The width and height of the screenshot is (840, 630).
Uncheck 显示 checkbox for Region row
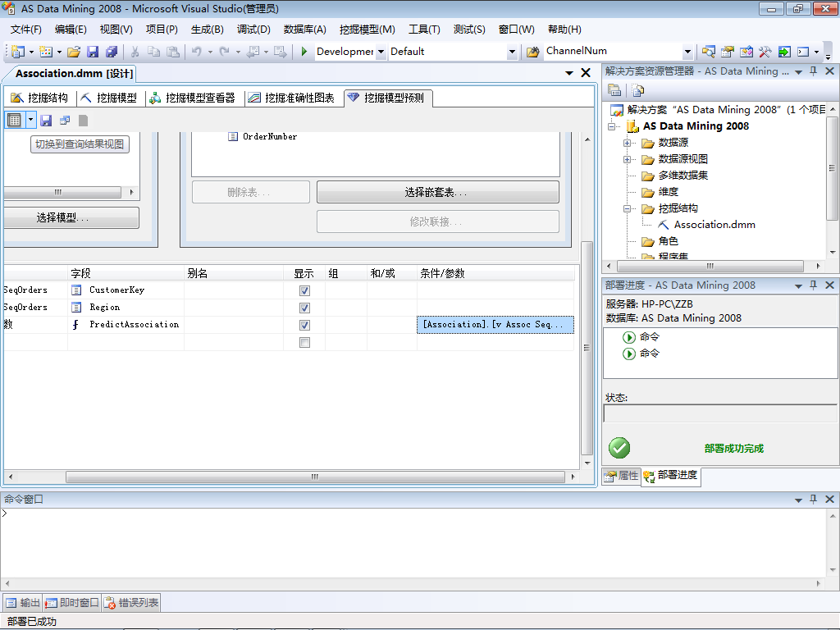[x=304, y=308]
